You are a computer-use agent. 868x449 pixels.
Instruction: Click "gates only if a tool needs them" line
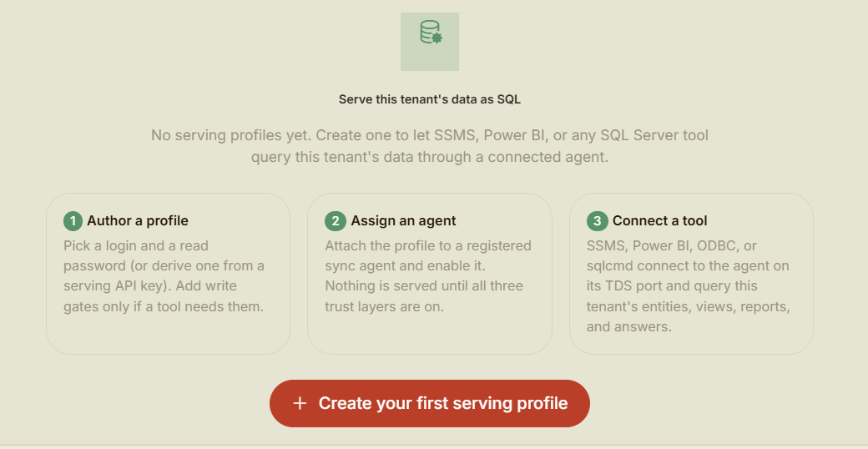pos(164,306)
